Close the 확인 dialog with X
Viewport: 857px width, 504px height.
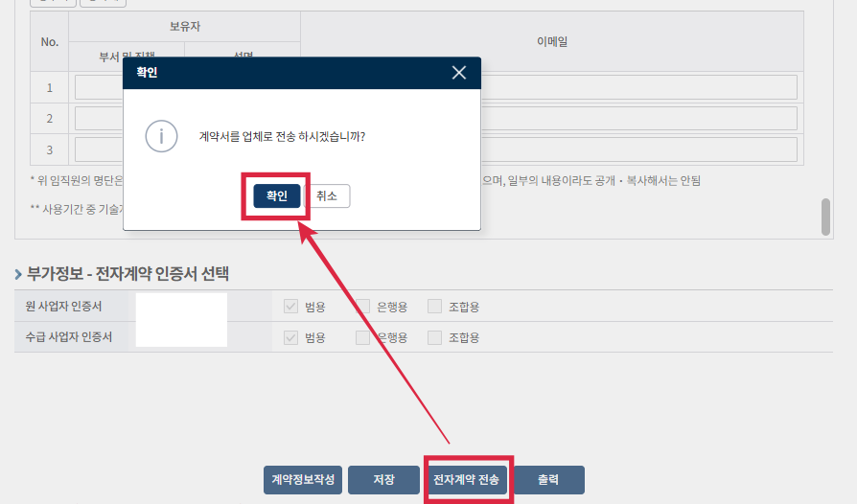click(x=459, y=73)
